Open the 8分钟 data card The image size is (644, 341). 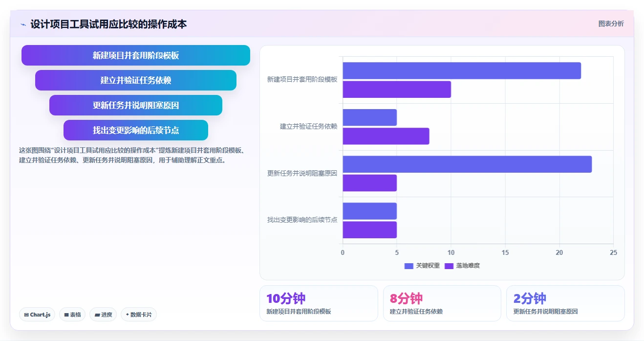[x=442, y=303]
